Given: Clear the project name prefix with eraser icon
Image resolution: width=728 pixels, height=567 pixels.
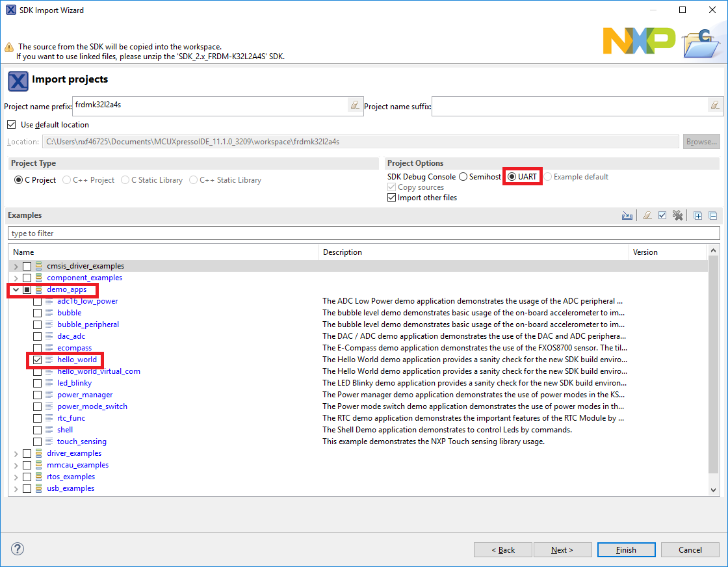Looking at the screenshot, I should (354, 105).
